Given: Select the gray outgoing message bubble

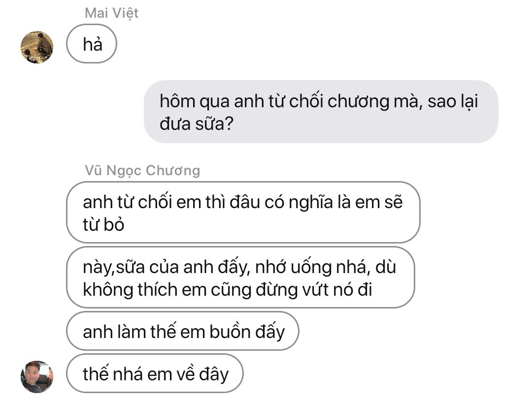Looking at the screenshot, I should coord(321,112).
